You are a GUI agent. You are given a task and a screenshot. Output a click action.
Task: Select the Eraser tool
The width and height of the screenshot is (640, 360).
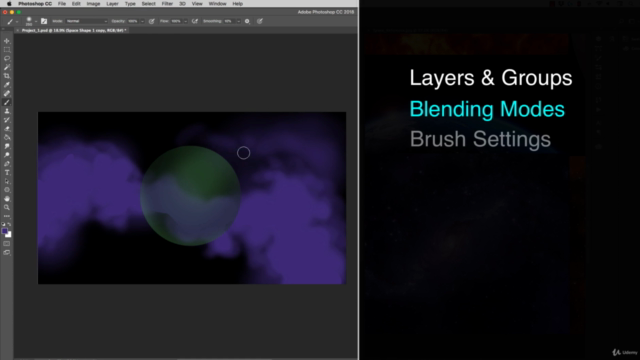tap(7, 129)
